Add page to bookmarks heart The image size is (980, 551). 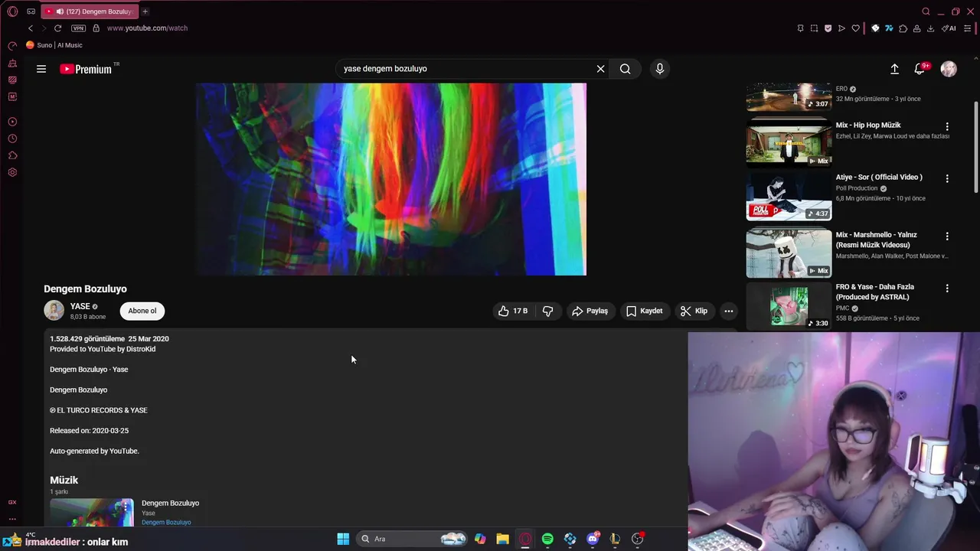tap(855, 28)
